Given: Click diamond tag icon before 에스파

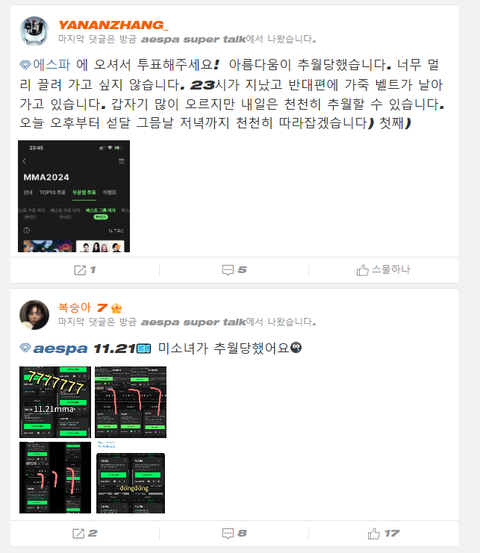Looking at the screenshot, I should click(25, 65).
